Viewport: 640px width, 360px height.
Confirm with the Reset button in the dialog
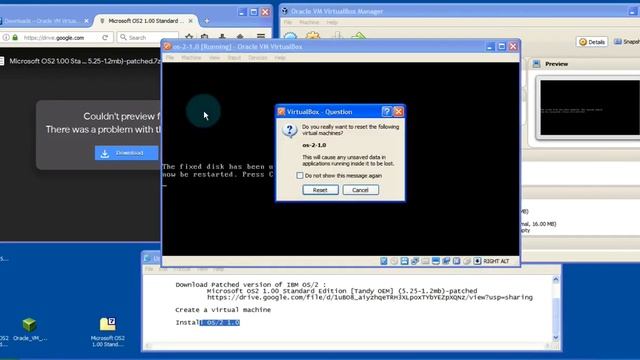coord(320,190)
